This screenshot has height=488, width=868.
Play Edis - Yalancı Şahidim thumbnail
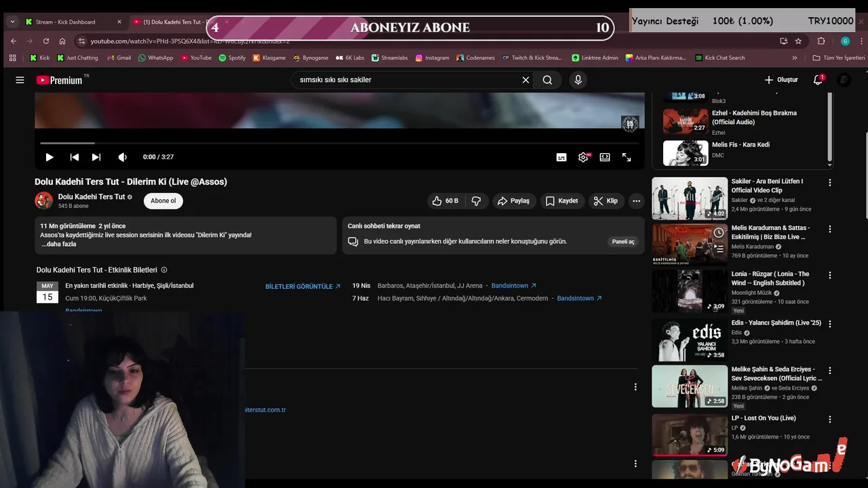coord(690,340)
